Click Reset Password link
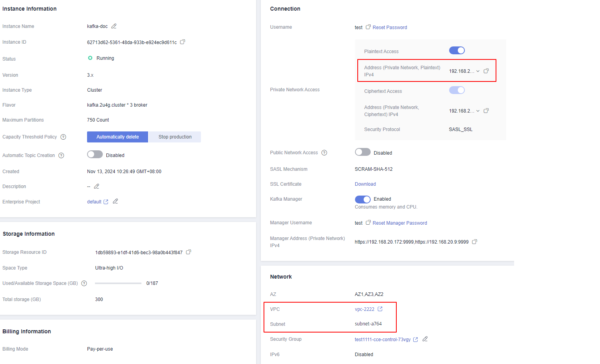This screenshot has width=600, height=364. pyautogui.click(x=390, y=27)
